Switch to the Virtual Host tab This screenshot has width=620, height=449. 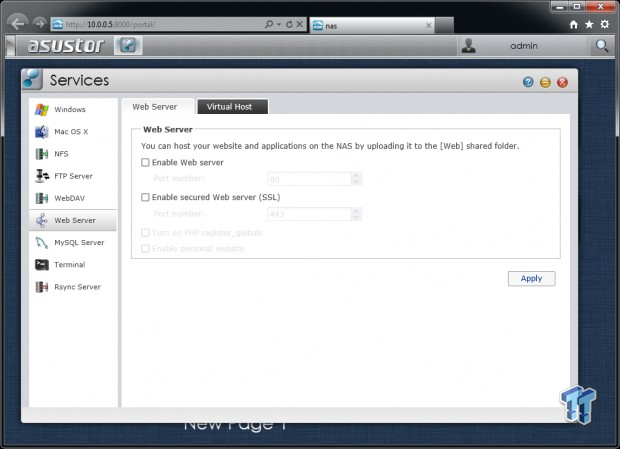point(232,107)
